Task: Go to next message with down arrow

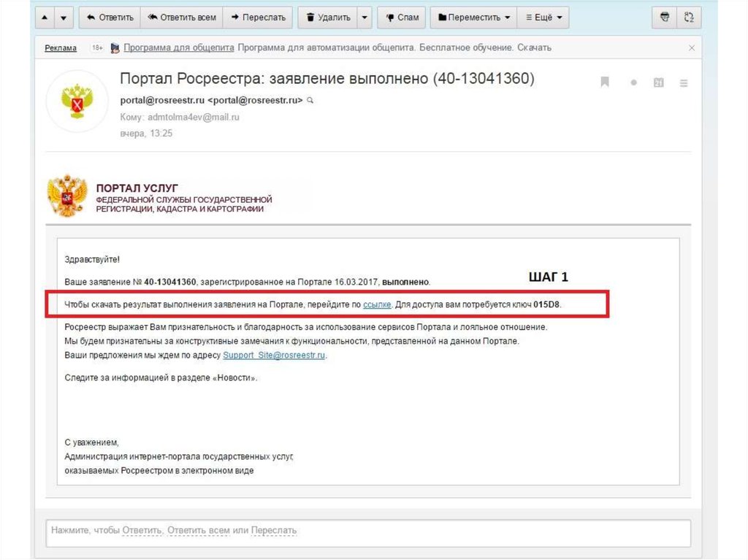Action: 64,18
